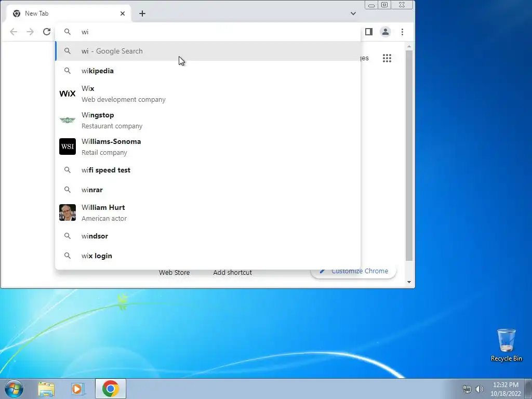
Task: Click the Customize Chrome button
Action: (353, 271)
